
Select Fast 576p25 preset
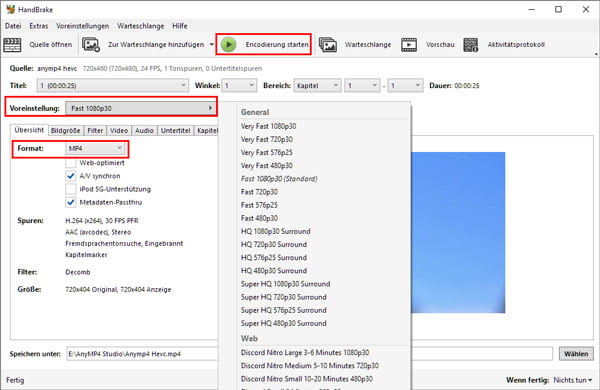coord(259,205)
